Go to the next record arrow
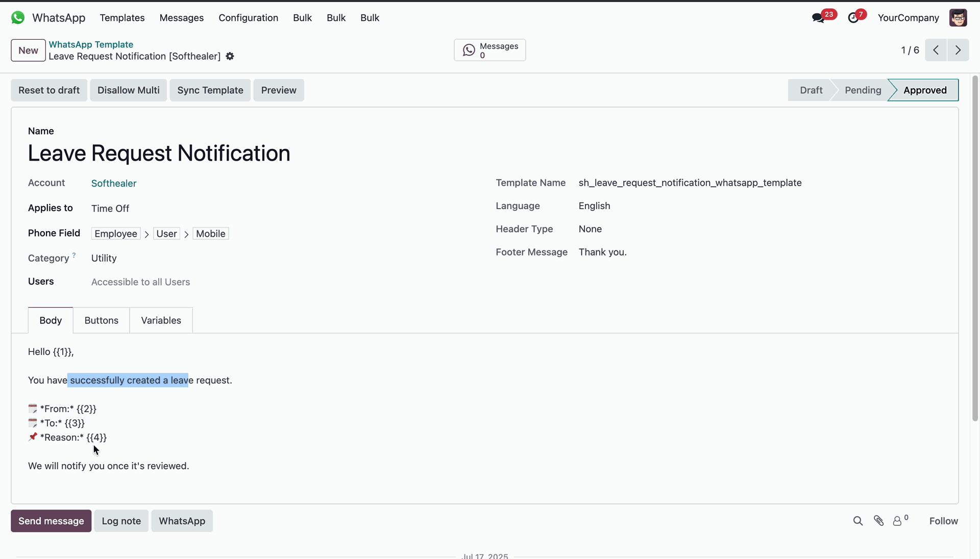Screen dimensions: 980x559 click(958, 50)
